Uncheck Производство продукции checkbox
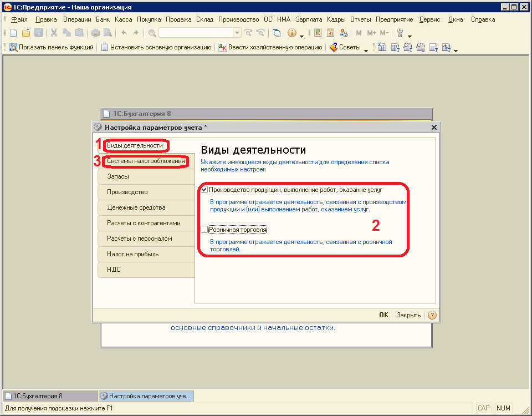This screenshot has height=416, width=532. click(204, 190)
